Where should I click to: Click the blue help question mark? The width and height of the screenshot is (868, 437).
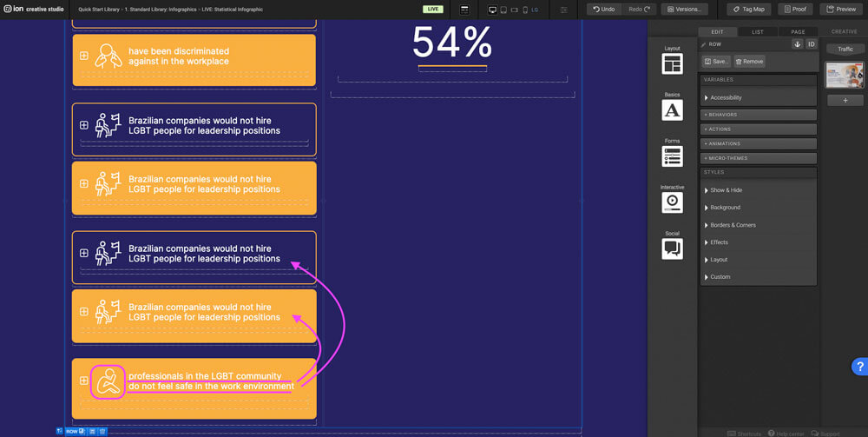[858, 366]
